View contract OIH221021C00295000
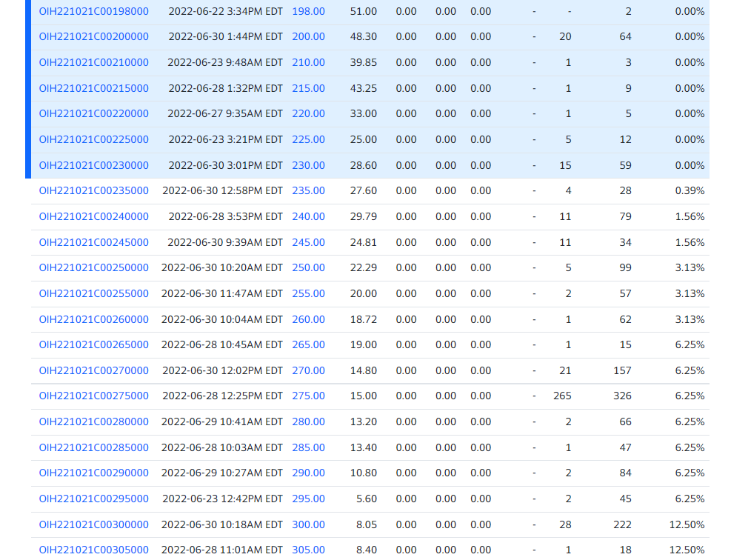 coord(94,499)
